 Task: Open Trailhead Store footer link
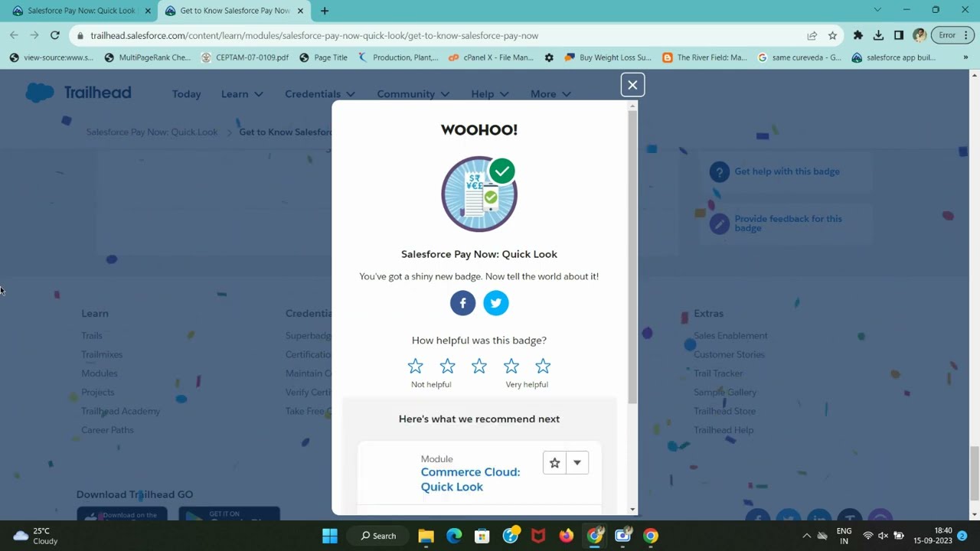(724, 411)
